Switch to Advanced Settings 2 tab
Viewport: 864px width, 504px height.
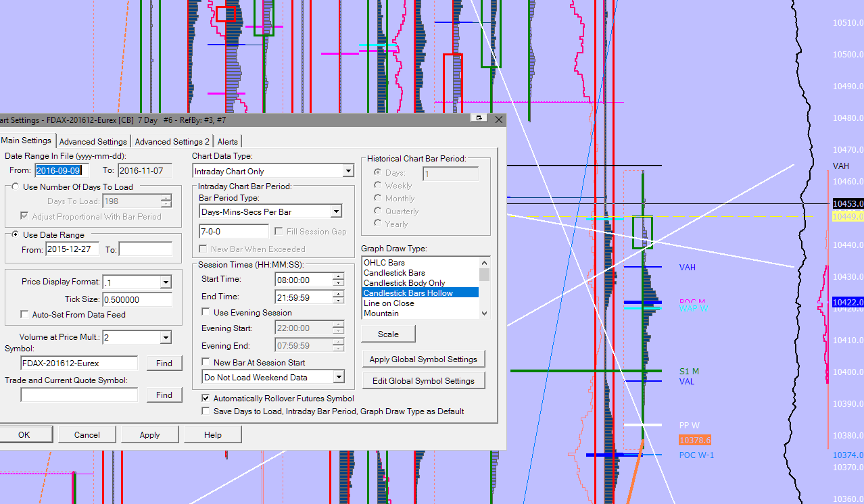[x=172, y=141]
